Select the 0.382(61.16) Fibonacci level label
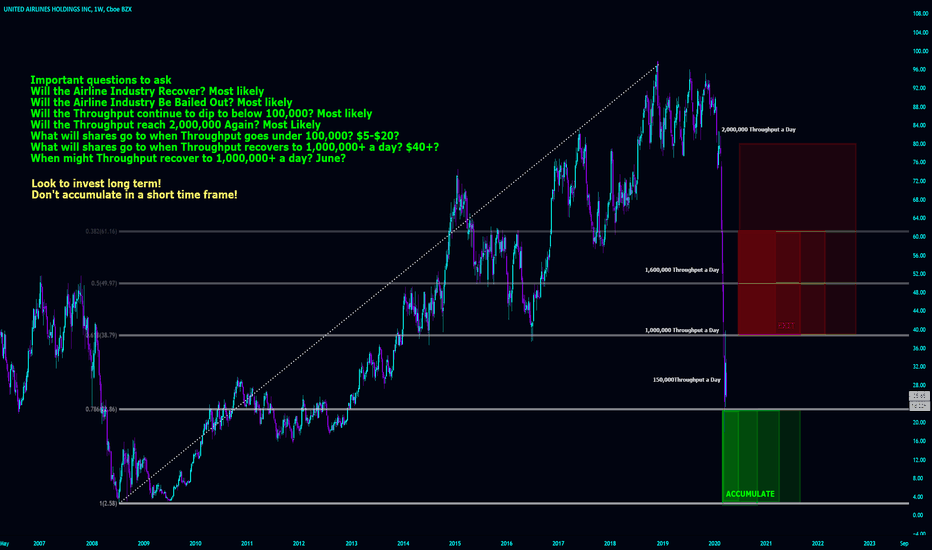The width and height of the screenshot is (932, 550). click(101, 231)
